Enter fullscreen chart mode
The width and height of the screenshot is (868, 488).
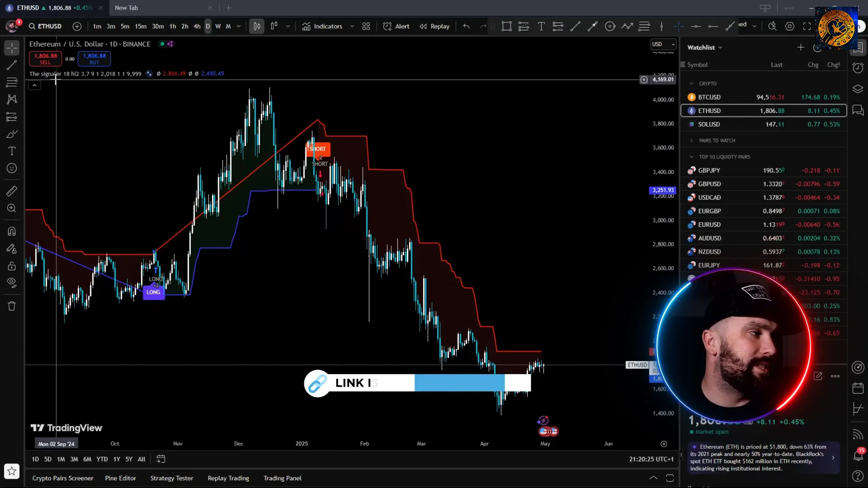[x=807, y=26]
